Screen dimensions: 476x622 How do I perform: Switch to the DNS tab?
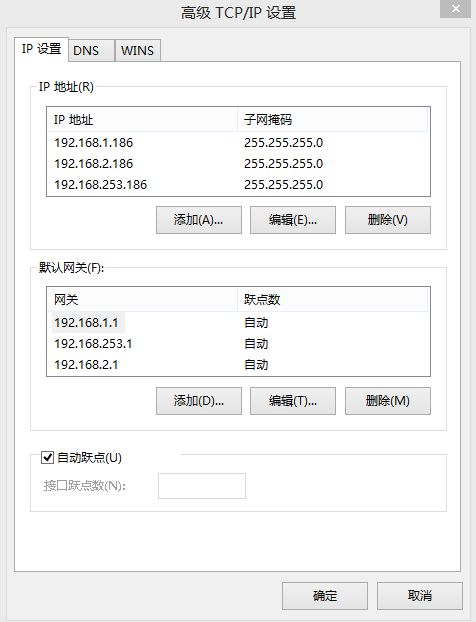point(91,50)
